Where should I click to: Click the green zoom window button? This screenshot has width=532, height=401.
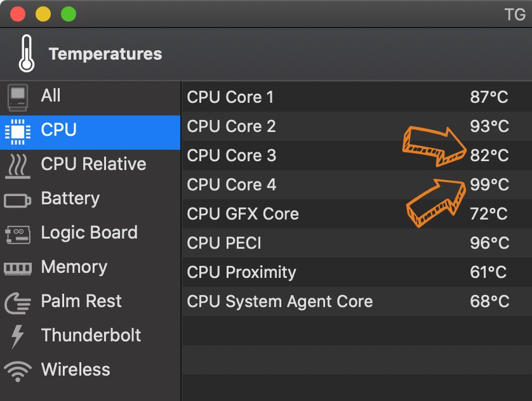[68, 14]
